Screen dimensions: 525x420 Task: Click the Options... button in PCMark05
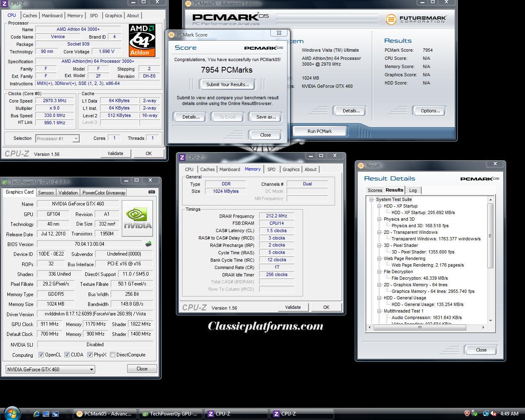coord(430,111)
